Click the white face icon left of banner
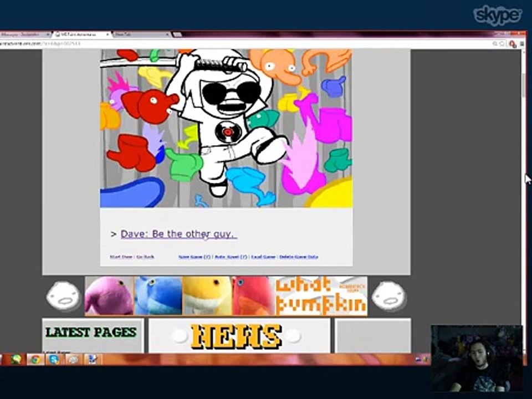The image size is (532, 399). click(63, 296)
